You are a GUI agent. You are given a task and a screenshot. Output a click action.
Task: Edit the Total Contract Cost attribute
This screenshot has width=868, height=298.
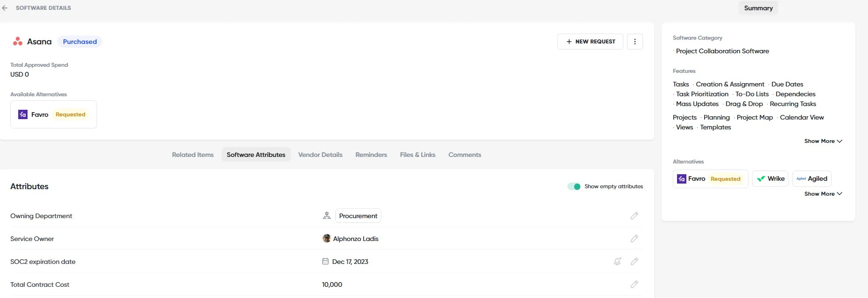[634, 284]
